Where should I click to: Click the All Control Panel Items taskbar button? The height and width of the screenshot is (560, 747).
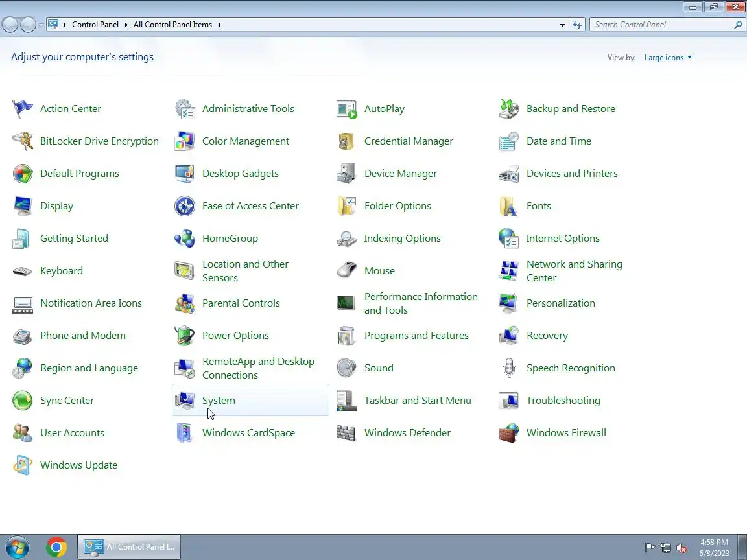[x=129, y=547]
